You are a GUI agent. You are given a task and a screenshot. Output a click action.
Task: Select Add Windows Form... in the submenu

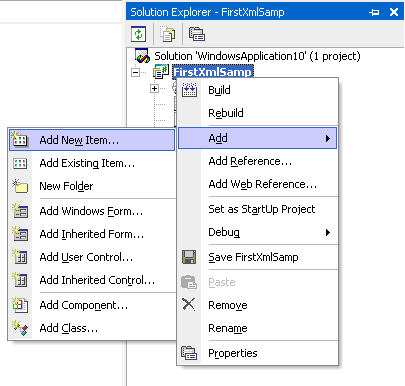point(92,211)
